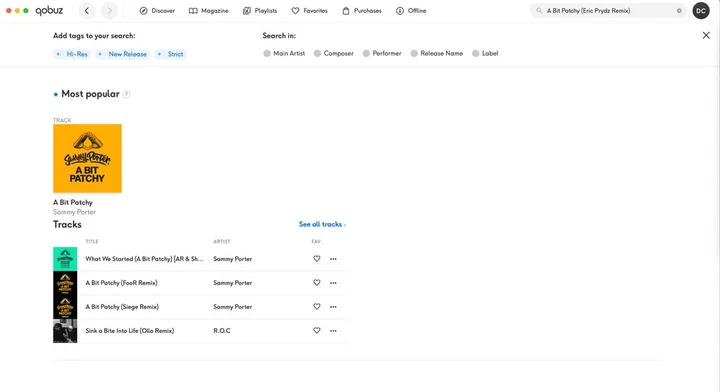Clear the search field text
Viewport: 720px width, 392px height.
(x=679, y=11)
